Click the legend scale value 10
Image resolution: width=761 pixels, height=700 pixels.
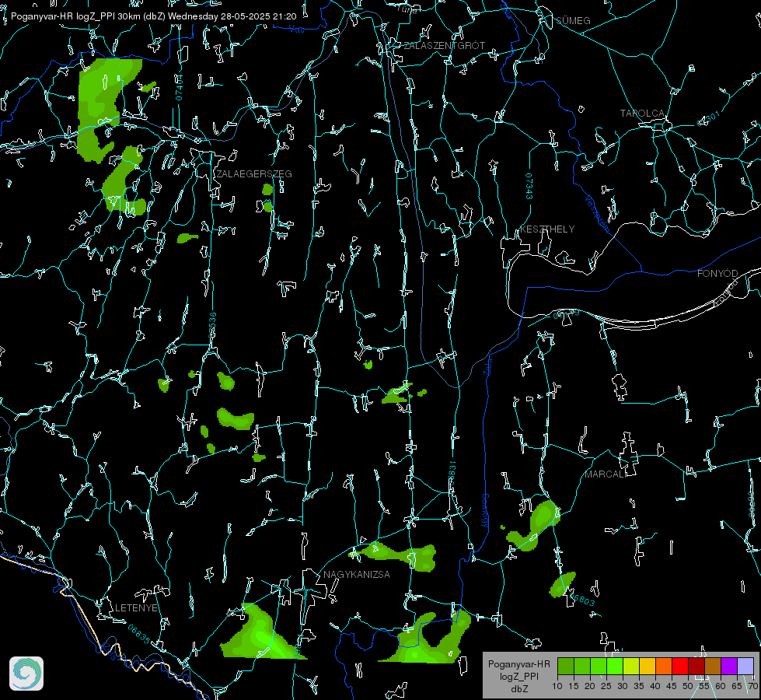tap(557, 686)
